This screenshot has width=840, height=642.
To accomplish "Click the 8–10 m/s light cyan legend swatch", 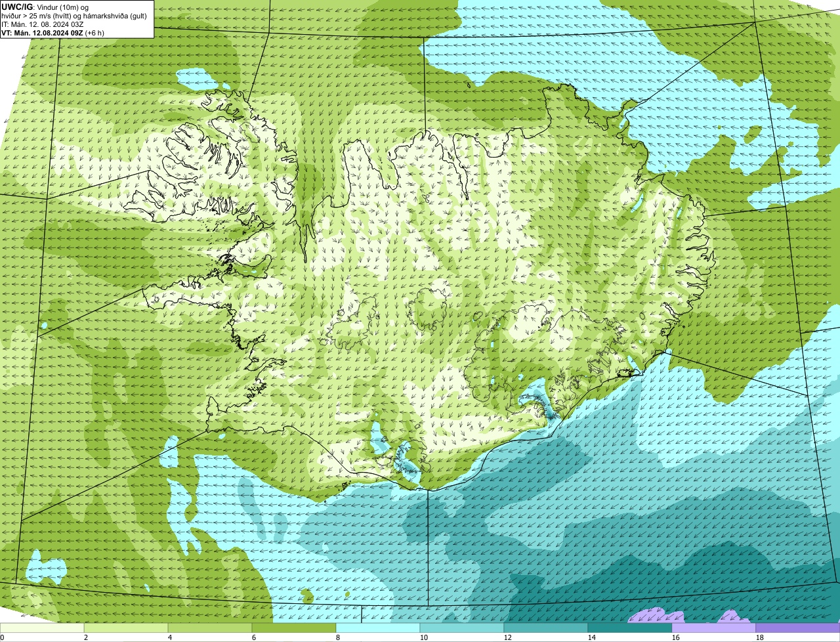I will click(x=378, y=628).
